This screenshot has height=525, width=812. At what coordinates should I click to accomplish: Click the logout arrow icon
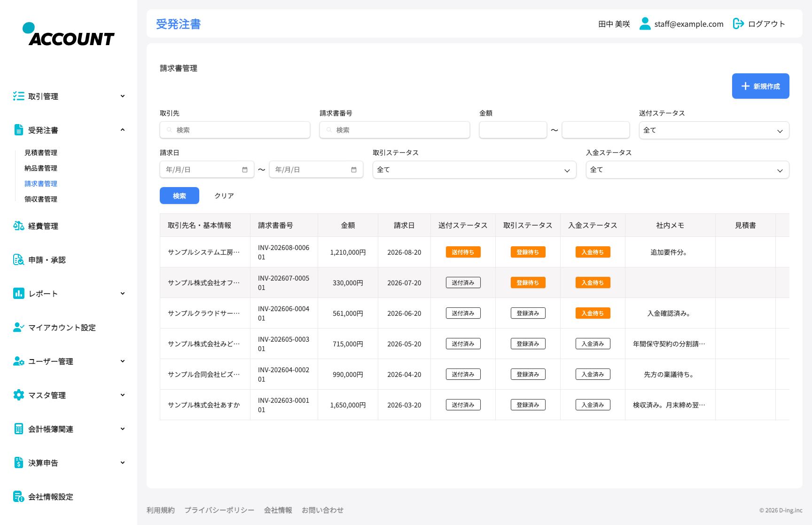739,24
